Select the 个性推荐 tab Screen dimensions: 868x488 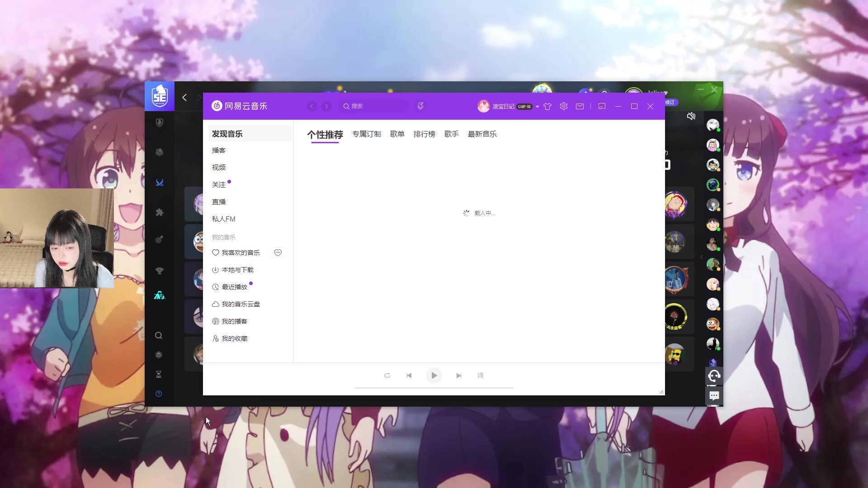pyautogui.click(x=325, y=135)
